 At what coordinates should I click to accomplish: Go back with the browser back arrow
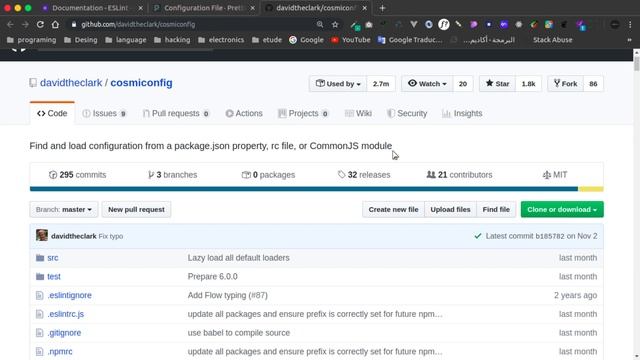tap(10, 24)
